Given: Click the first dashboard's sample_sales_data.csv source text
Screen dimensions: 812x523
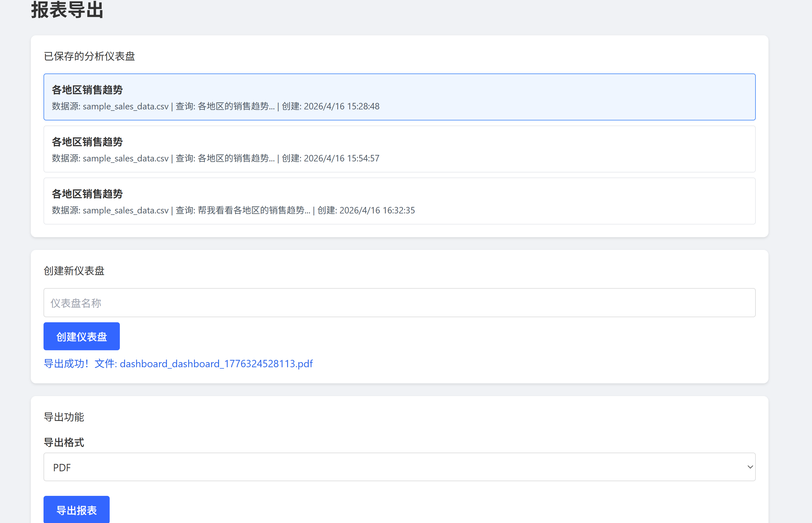Looking at the screenshot, I should coord(125,106).
